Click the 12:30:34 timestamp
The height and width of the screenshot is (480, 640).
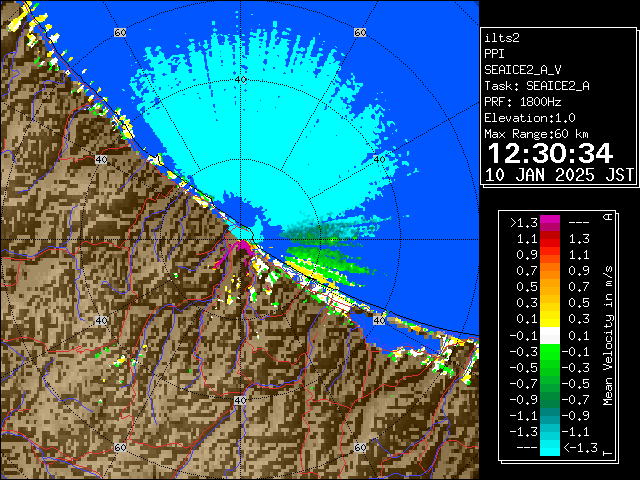pos(550,153)
